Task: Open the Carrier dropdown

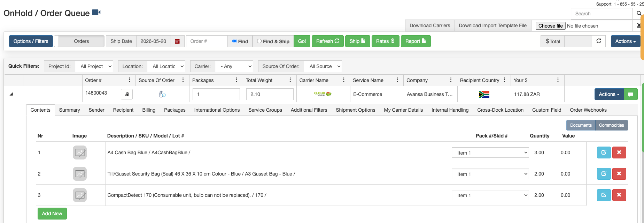Action: pos(234,66)
